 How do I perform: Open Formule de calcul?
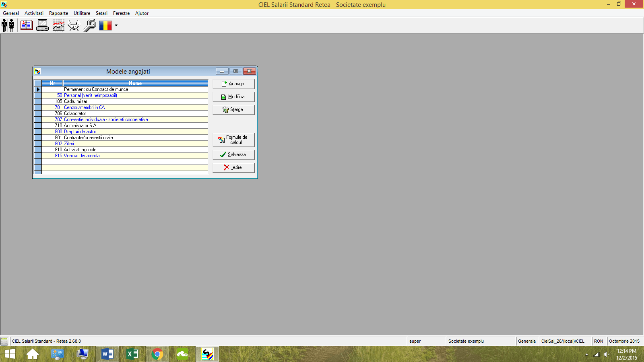click(233, 140)
